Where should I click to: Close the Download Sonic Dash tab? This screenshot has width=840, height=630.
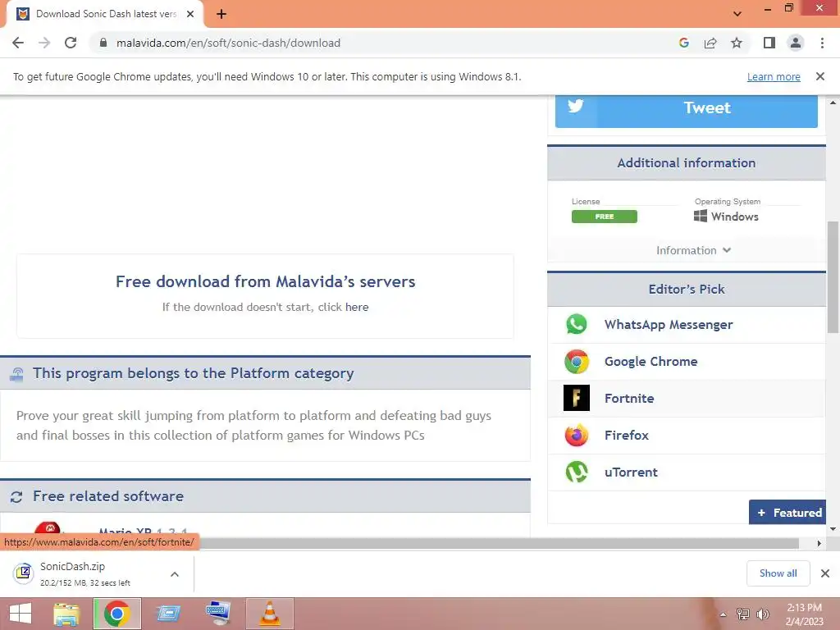[x=189, y=14]
